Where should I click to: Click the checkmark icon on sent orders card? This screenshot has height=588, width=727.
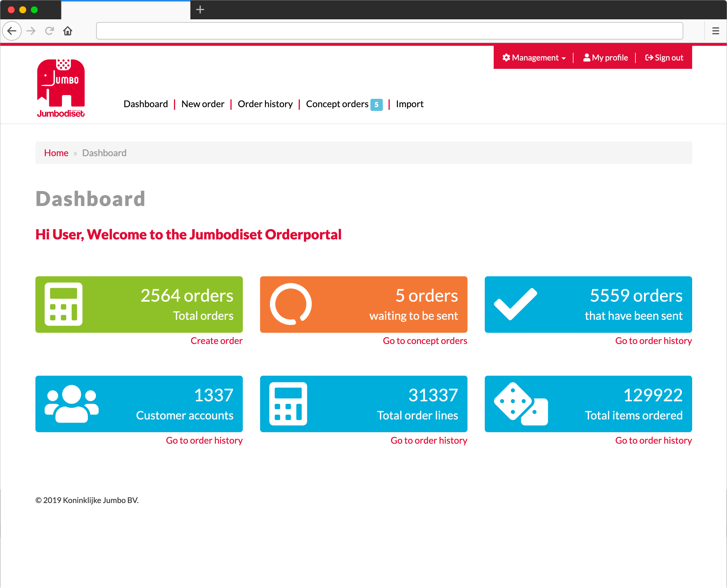(515, 304)
